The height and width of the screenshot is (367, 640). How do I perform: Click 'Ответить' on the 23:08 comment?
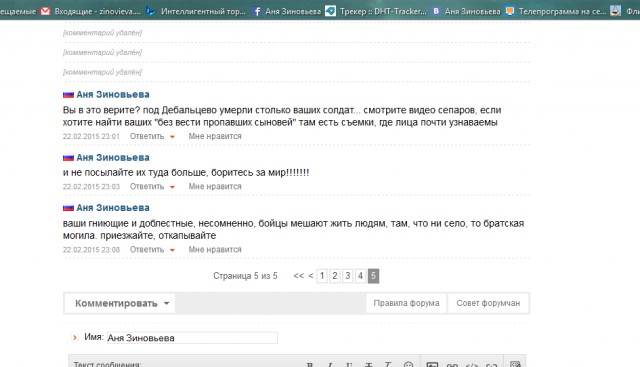click(x=147, y=250)
